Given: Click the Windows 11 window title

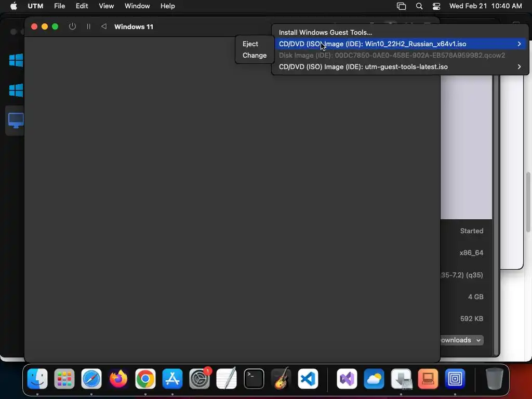Looking at the screenshot, I should pos(134,27).
